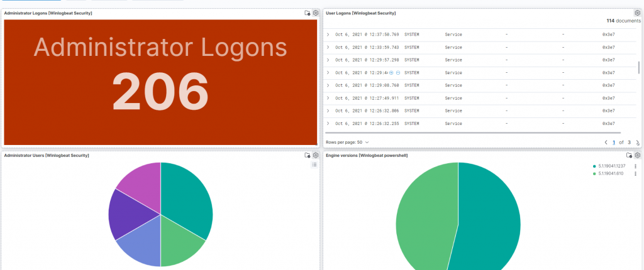Jump to page 3 in pagination

[x=629, y=143]
